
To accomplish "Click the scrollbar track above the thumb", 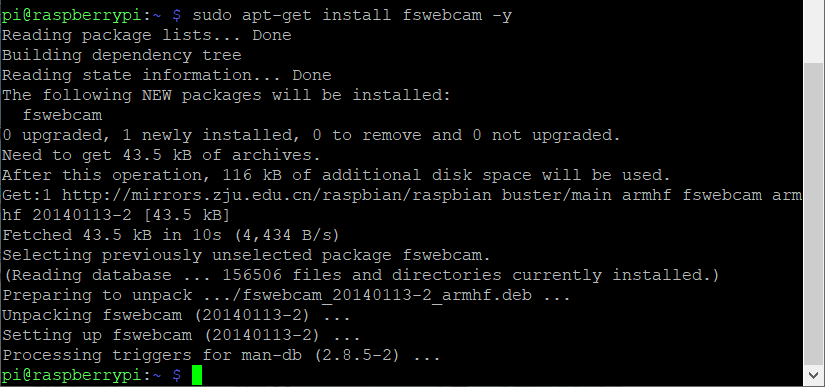I will tap(813, 32).
